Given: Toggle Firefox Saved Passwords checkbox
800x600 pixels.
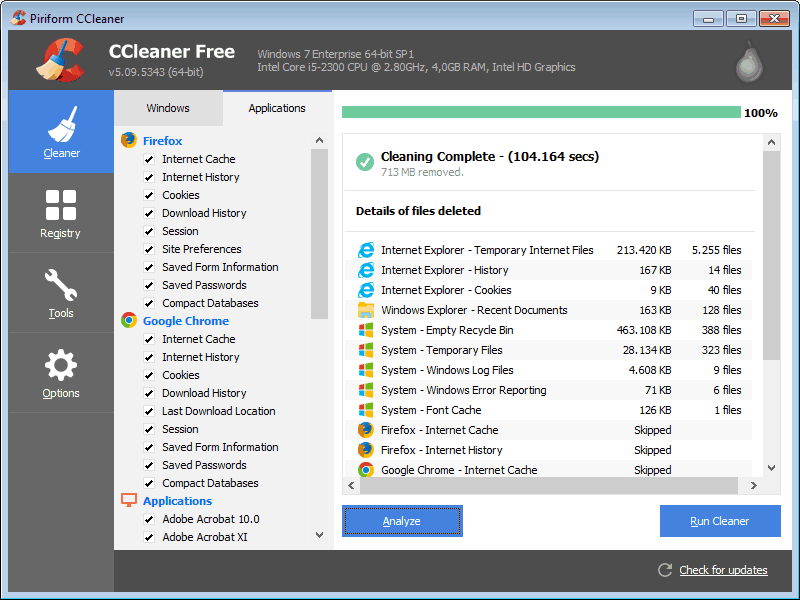Looking at the screenshot, I should (x=149, y=285).
